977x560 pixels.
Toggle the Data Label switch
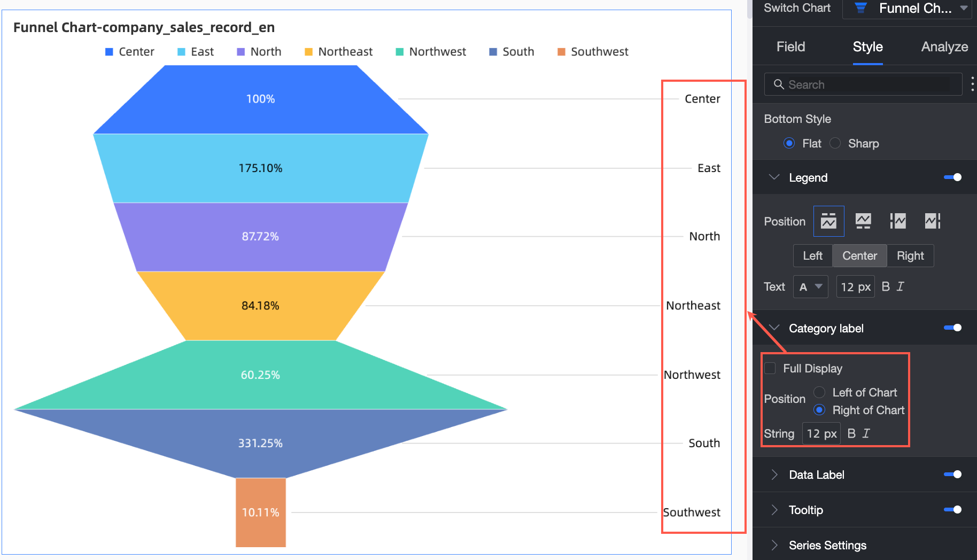pos(953,474)
